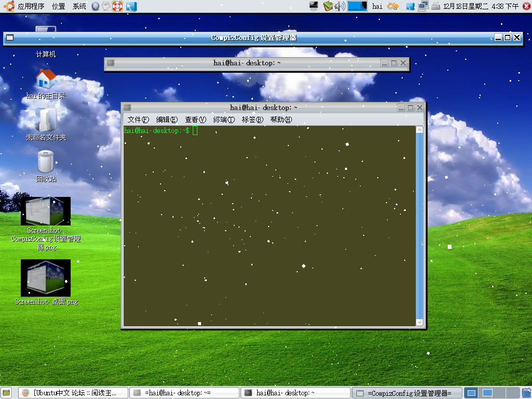The image size is (532, 399).
Task: Click the front terminal window menu icon
Action: 127,108
